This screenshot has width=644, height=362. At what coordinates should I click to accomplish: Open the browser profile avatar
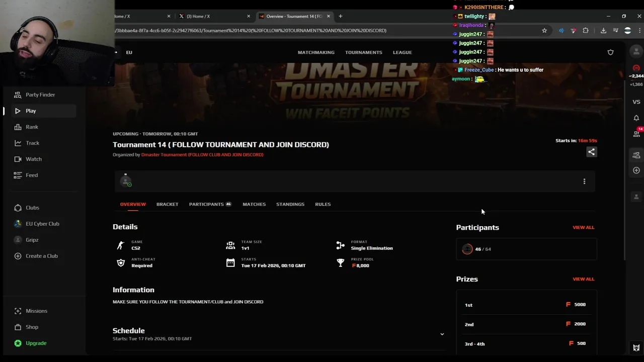pos(627,31)
